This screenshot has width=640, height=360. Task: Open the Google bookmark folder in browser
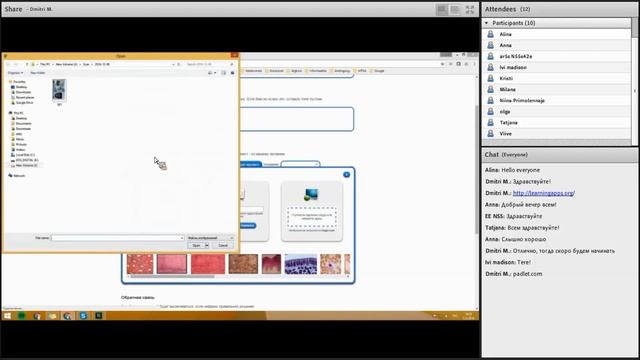coord(377,71)
